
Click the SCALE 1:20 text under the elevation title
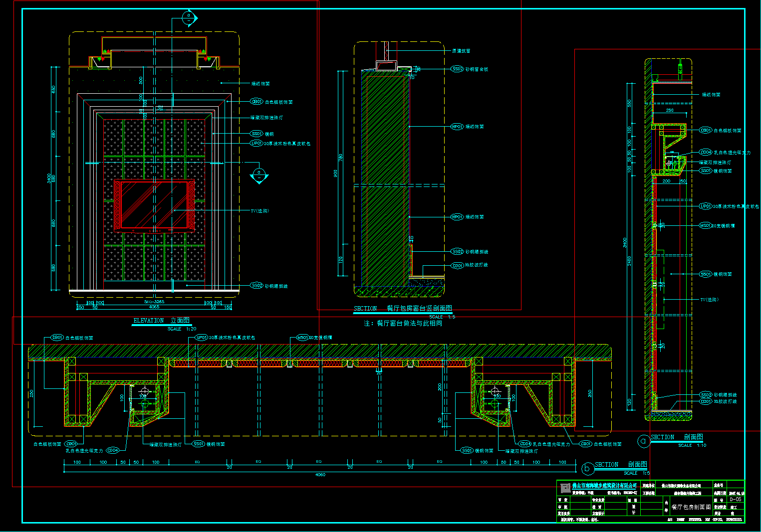coord(182,329)
